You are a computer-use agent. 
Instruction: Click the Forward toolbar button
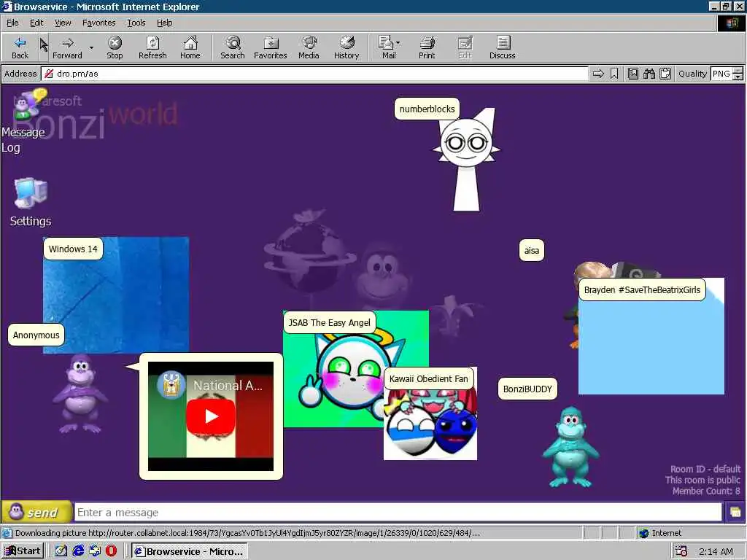(67, 47)
